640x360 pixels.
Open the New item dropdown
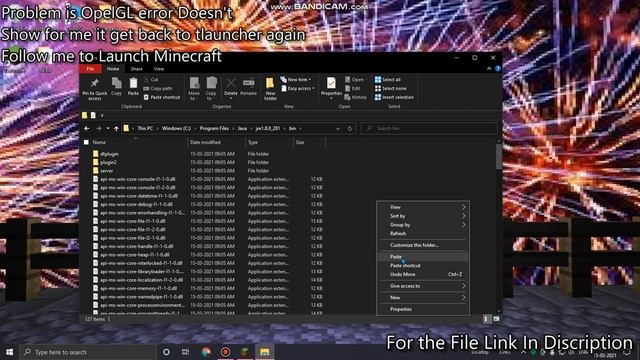(296, 80)
